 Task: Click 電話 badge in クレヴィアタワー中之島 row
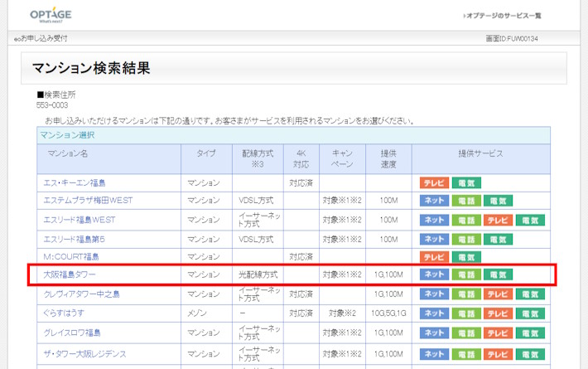pyautogui.click(x=466, y=294)
